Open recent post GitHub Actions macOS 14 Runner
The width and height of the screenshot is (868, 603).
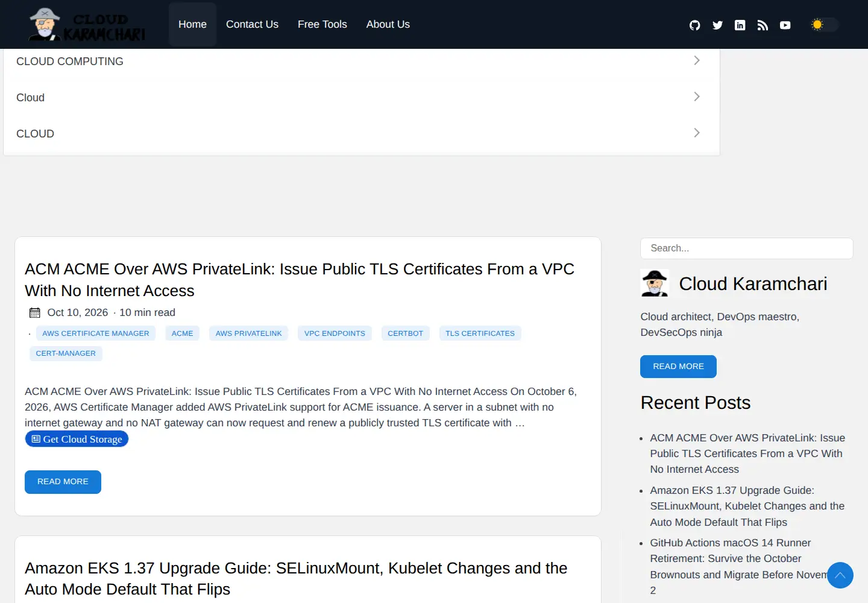point(738,567)
